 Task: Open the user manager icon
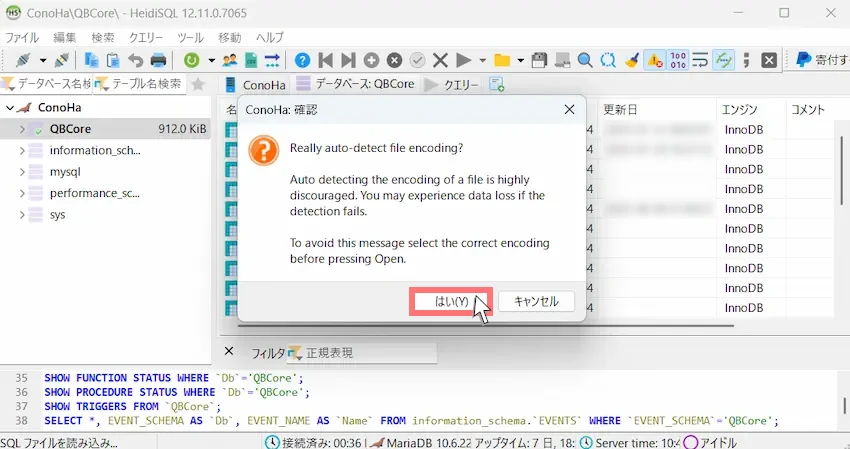click(x=229, y=60)
